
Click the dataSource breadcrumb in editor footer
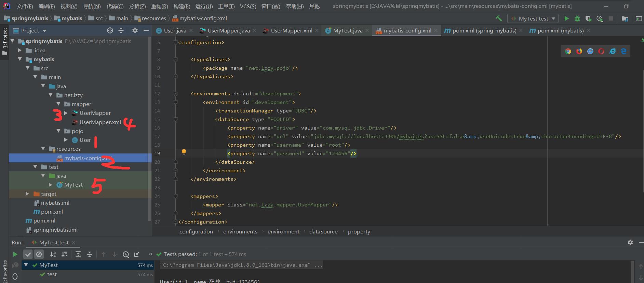[x=323, y=231]
